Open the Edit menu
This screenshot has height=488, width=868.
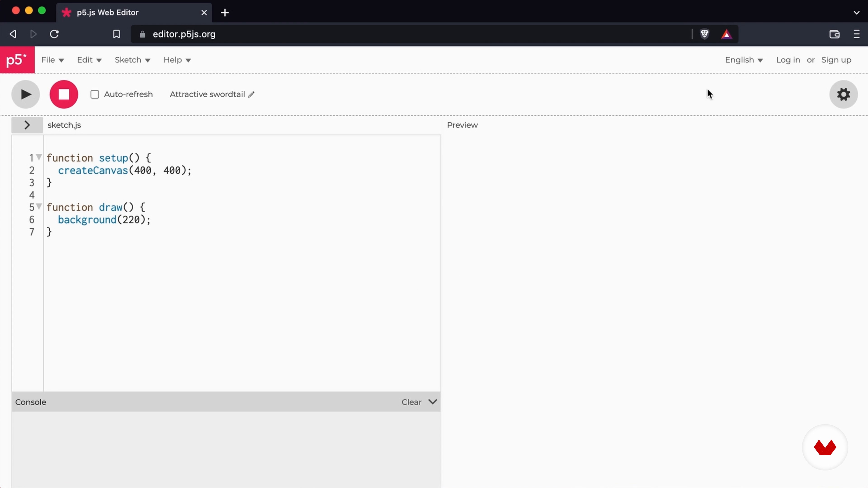(x=89, y=60)
